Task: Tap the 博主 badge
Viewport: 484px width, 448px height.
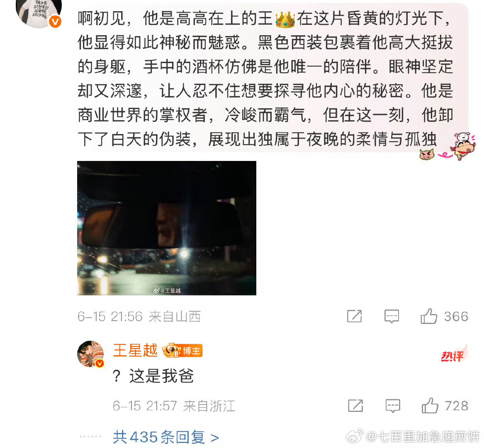Action: point(192,351)
